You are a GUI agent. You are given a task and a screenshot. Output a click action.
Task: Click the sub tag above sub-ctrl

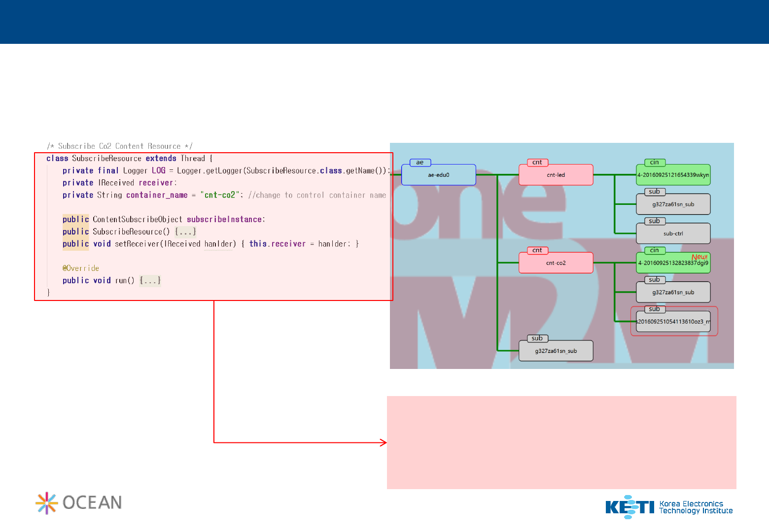tap(655, 221)
